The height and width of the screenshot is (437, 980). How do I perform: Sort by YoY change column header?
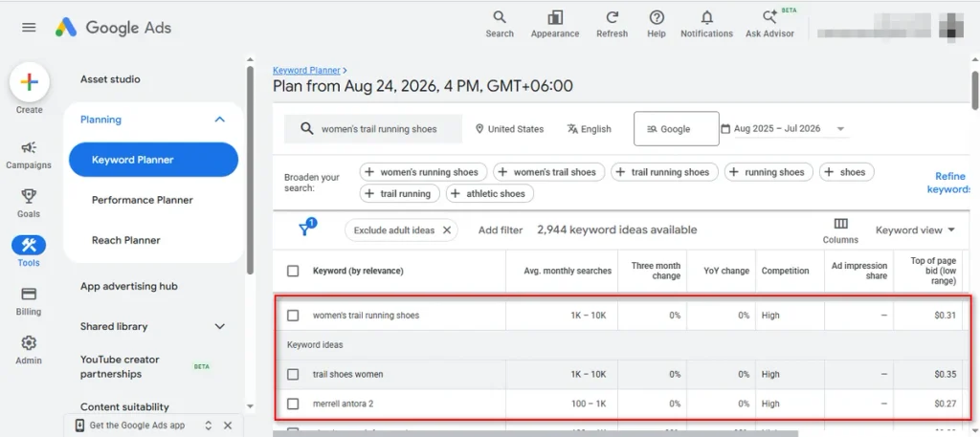coord(726,271)
